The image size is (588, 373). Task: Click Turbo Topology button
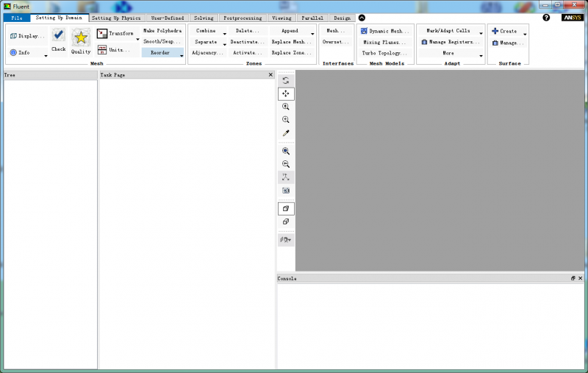click(x=384, y=53)
